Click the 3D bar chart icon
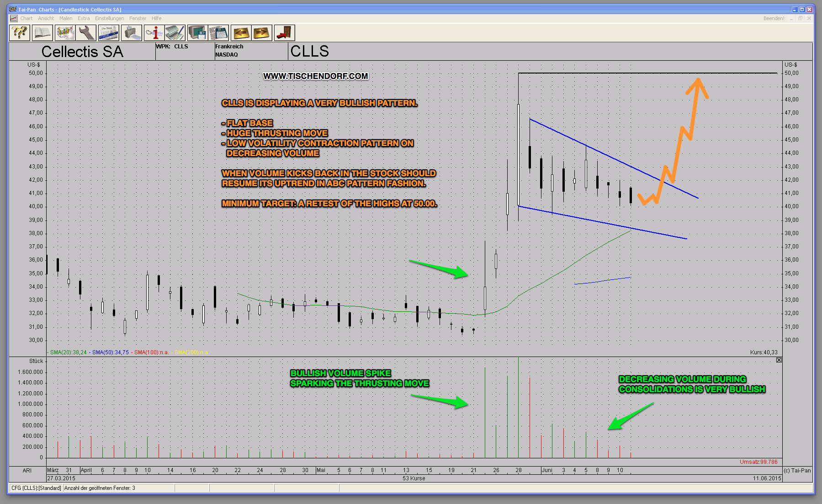Image resolution: width=822 pixels, height=504 pixels. click(65, 33)
